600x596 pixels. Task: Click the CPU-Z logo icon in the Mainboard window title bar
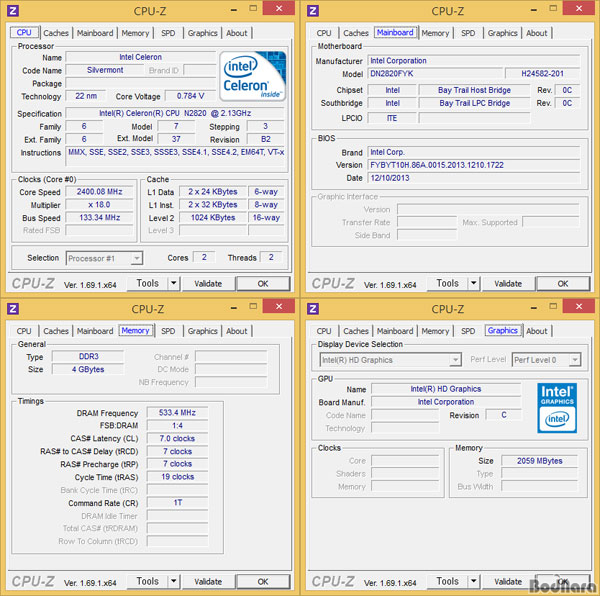click(313, 10)
